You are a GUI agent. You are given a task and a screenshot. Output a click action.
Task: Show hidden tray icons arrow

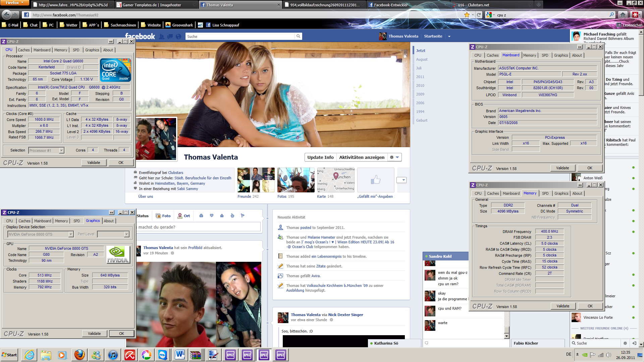coord(577,355)
